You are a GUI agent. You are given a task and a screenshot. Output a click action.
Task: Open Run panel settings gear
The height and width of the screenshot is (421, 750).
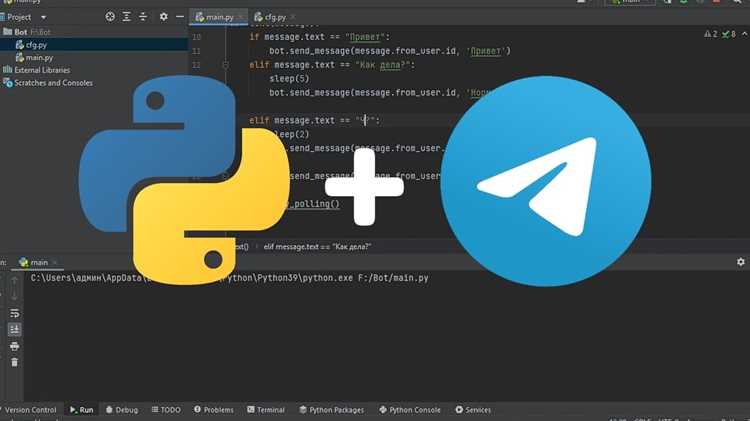[740, 262]
